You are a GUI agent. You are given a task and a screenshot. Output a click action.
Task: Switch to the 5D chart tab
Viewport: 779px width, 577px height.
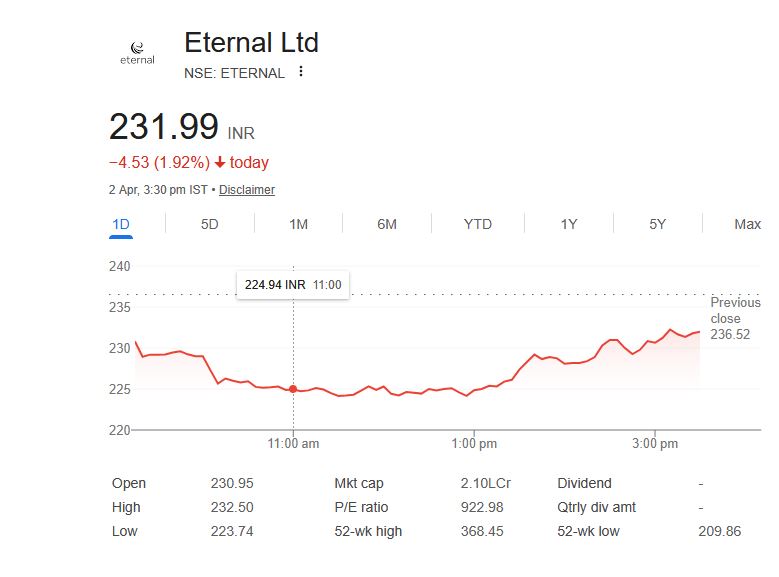click(x=209, y=224)
